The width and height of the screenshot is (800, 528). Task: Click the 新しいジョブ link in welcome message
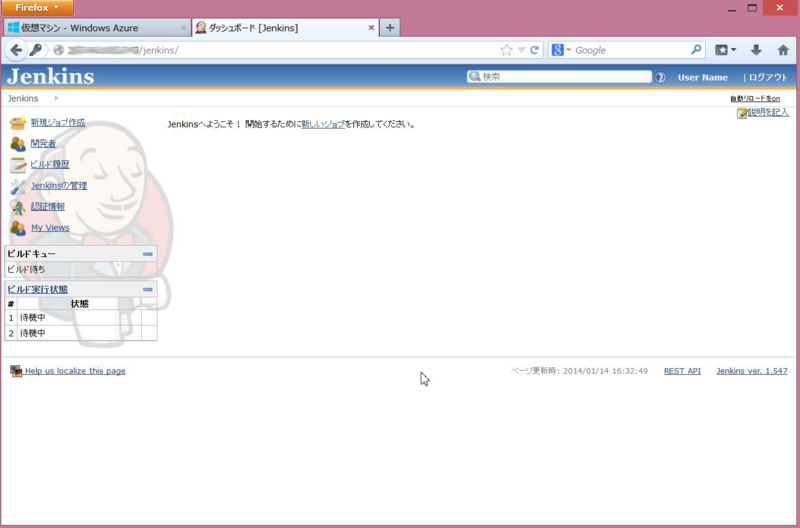pyautogui.click(x=323, y=124)
